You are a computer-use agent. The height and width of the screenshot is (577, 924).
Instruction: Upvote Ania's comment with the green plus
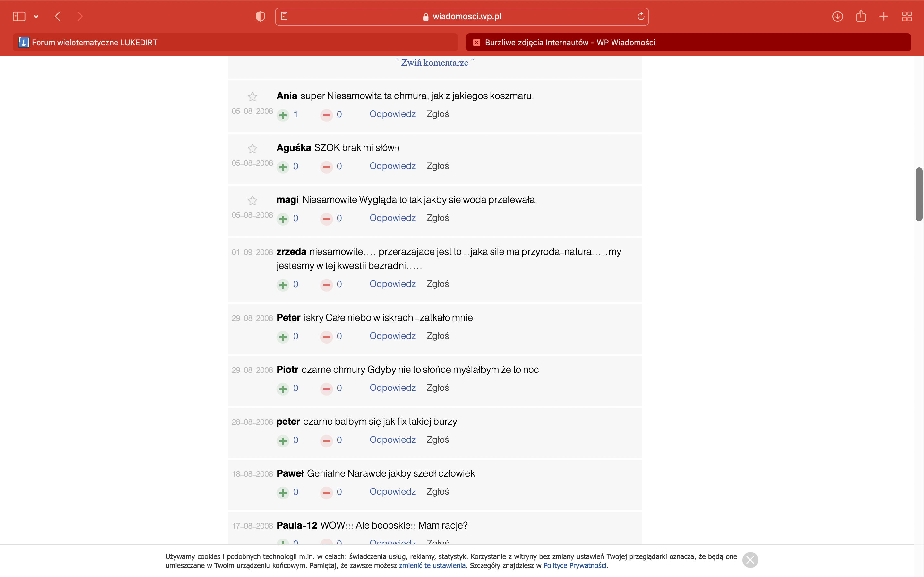click(283, 115)
